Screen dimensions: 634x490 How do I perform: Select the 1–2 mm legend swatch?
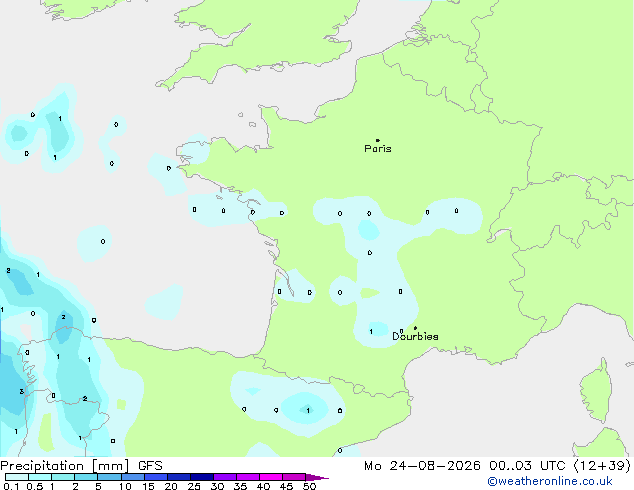(x=63, y=477)
